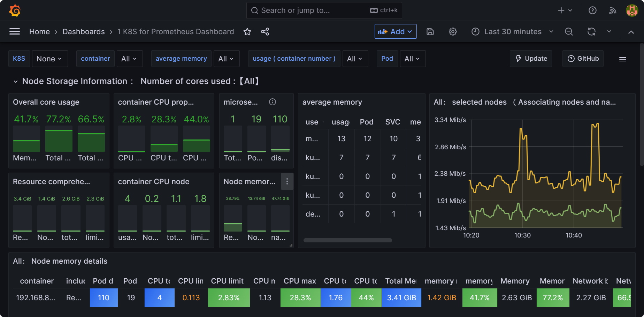Screen dimensions: 644x317
Task: Click the 110 Pod d cell
Action: tap(103, 298)
